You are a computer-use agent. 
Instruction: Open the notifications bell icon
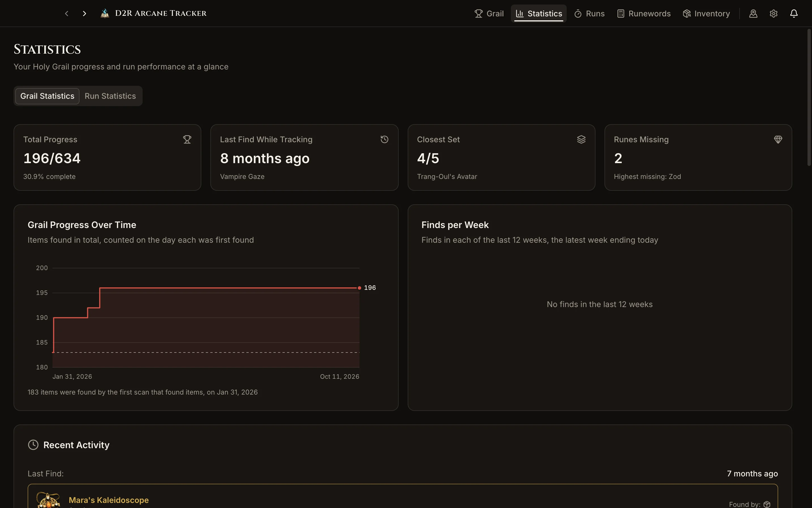[x=794, y=14]
